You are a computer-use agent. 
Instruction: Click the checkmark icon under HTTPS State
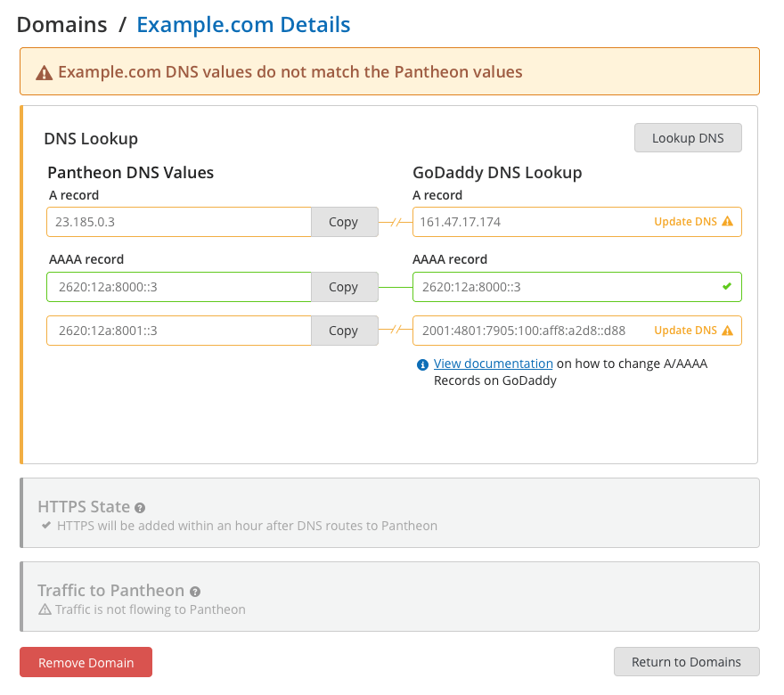point(46,526)
